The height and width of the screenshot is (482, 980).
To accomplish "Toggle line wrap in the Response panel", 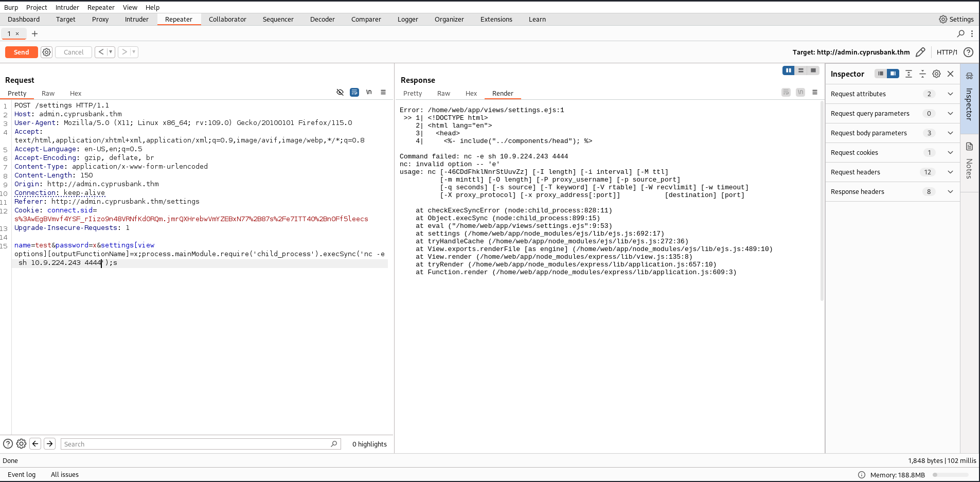I will click(x=786, y=92).
